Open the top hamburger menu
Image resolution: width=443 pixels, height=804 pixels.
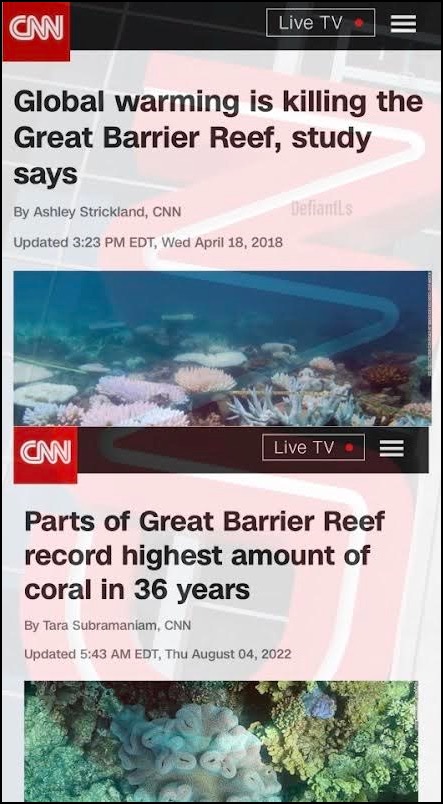click(404, 24)
